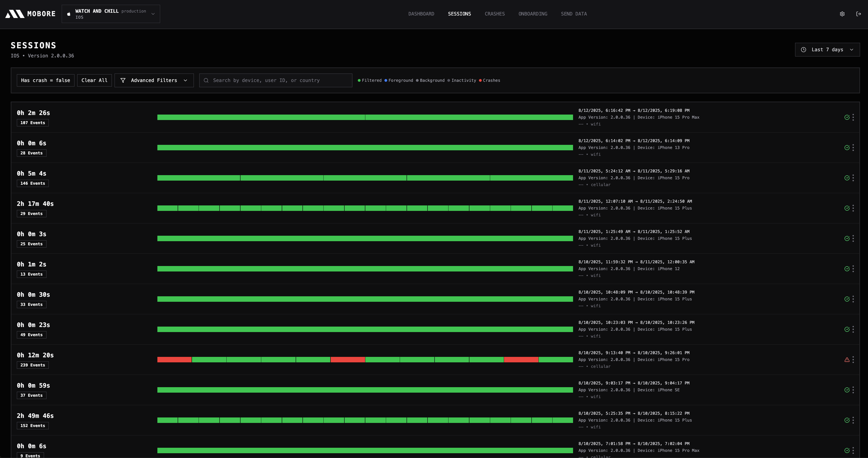Click status check icon for 0h 0m 30s session
Screen dimensions: 868x458
847,299
